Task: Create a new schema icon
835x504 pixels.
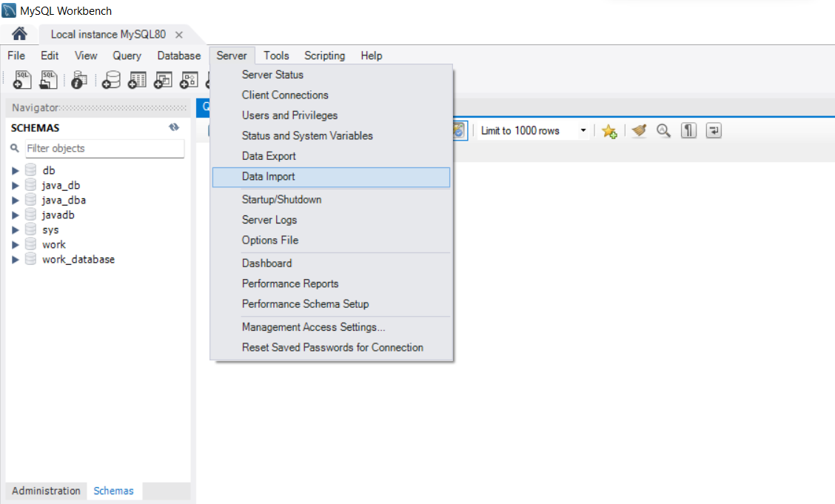Action: point(111,80)
